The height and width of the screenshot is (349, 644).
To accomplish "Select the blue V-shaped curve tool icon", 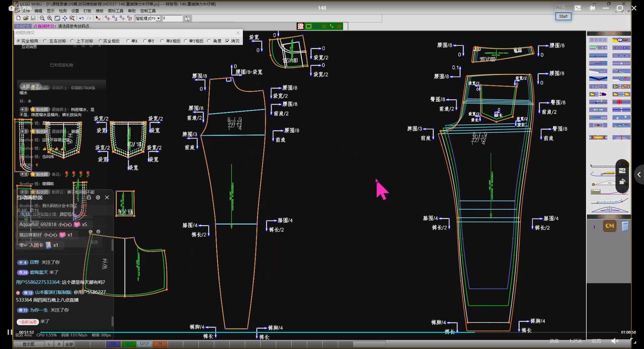I will pos(598,79).
